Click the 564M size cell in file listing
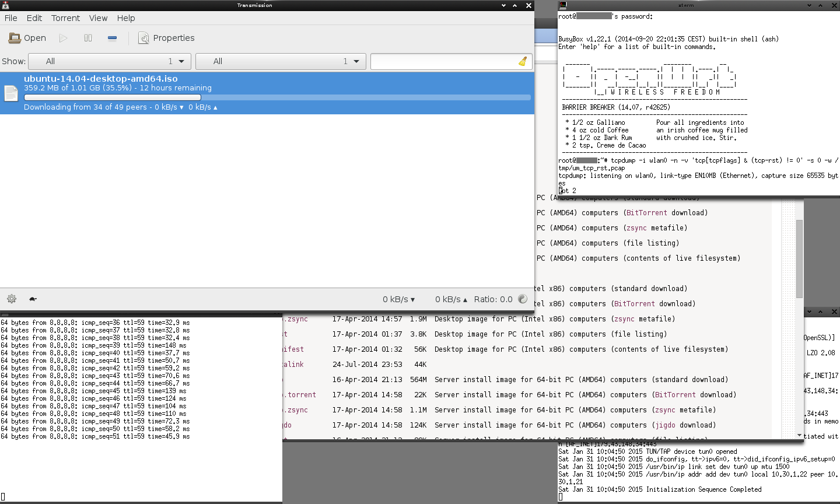Screen dimensions: 840x504 click(418, 380)
